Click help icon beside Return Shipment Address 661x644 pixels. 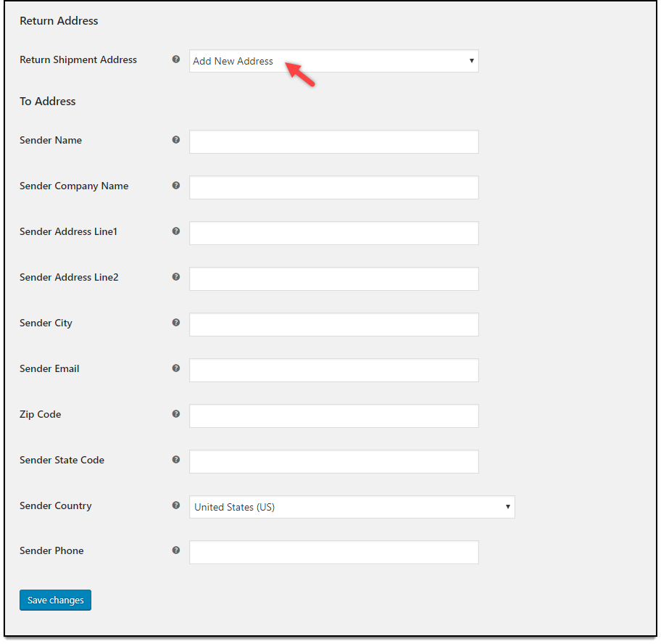(x=176, y=59)
